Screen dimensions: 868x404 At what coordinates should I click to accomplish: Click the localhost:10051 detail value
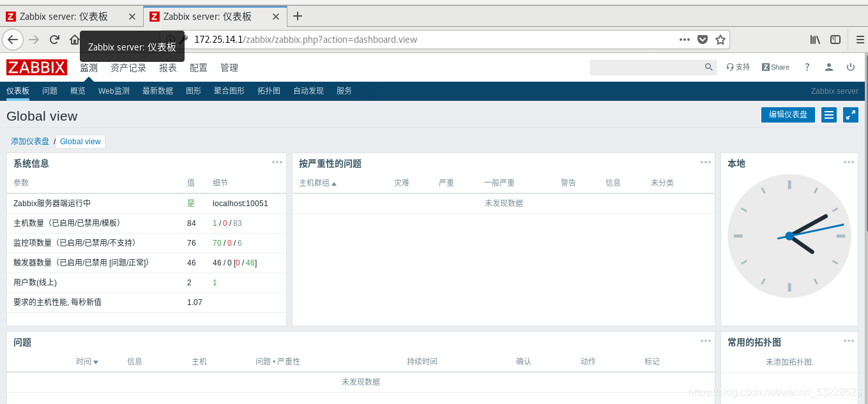[240, 204]
